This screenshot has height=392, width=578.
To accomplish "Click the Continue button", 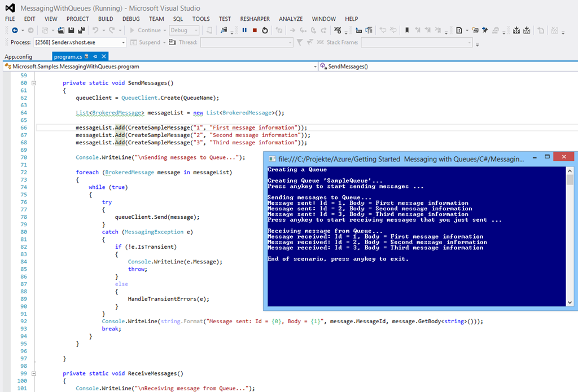I will [x=148, y=30].
